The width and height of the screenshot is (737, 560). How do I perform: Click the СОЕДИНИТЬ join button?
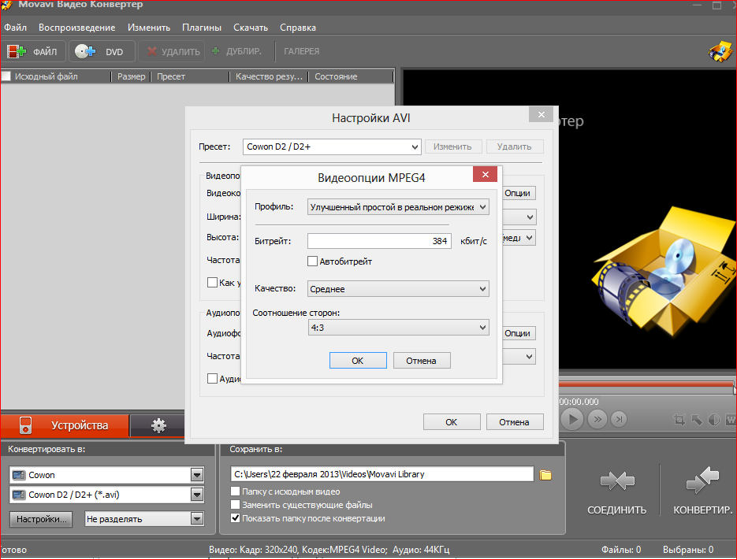pyautogui.click(x=616, y=491)
